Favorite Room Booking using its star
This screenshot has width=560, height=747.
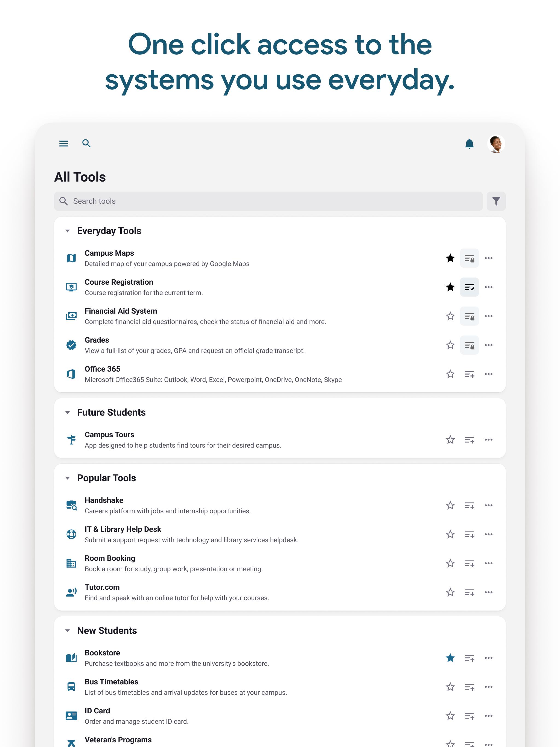pyautogui.click(x=450, y=564)
